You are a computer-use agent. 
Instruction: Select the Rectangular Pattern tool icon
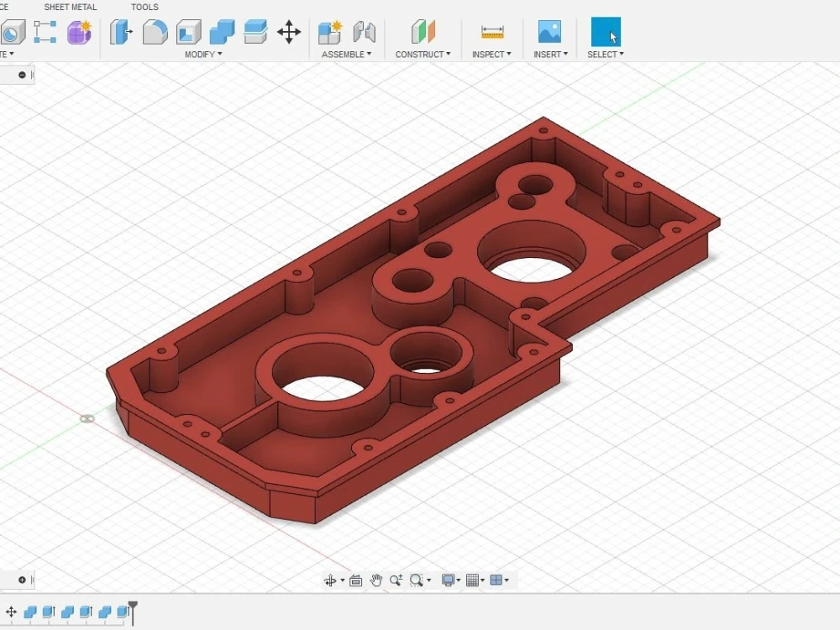pyautogui.click(x=45, y=32)
